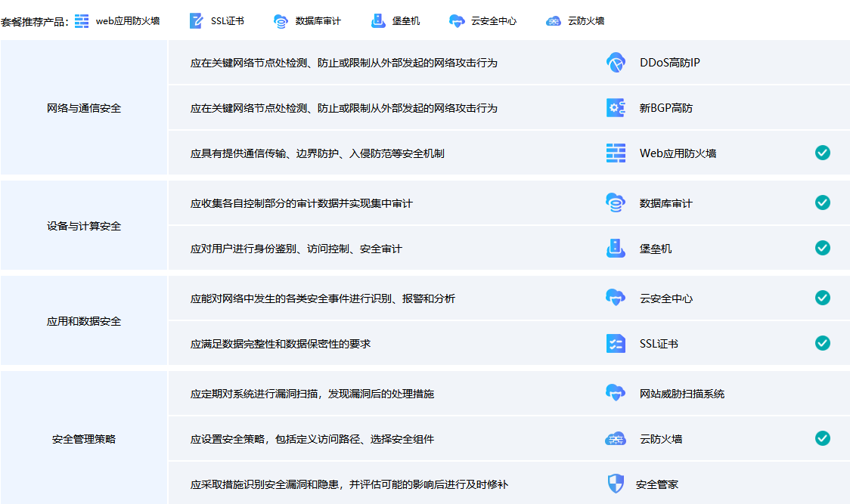Viewport: 850px width, 504px height.
Task: Click the 设备与计算安全 category cell
Action: point(84,226)
